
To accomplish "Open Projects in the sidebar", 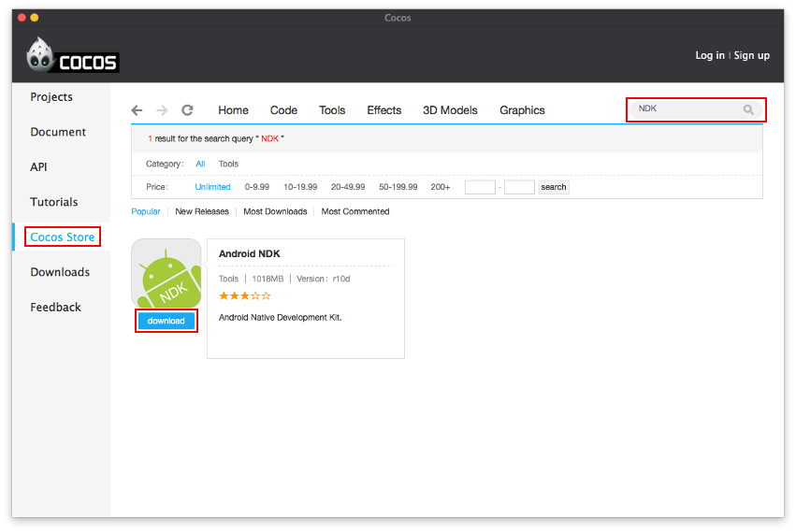I will (51, 97).
